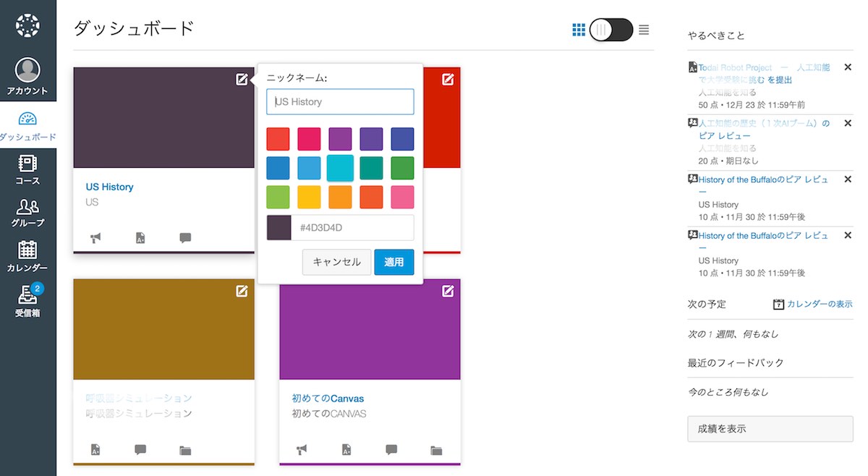Go to ダッシュボード in sidebar
This screenshot has width=868, height=476.
tap(27, 126)
